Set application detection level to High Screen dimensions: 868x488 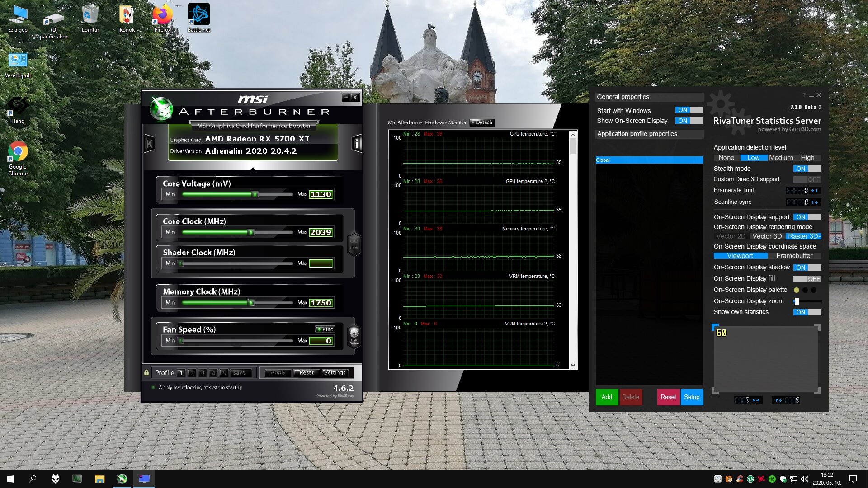807,158
